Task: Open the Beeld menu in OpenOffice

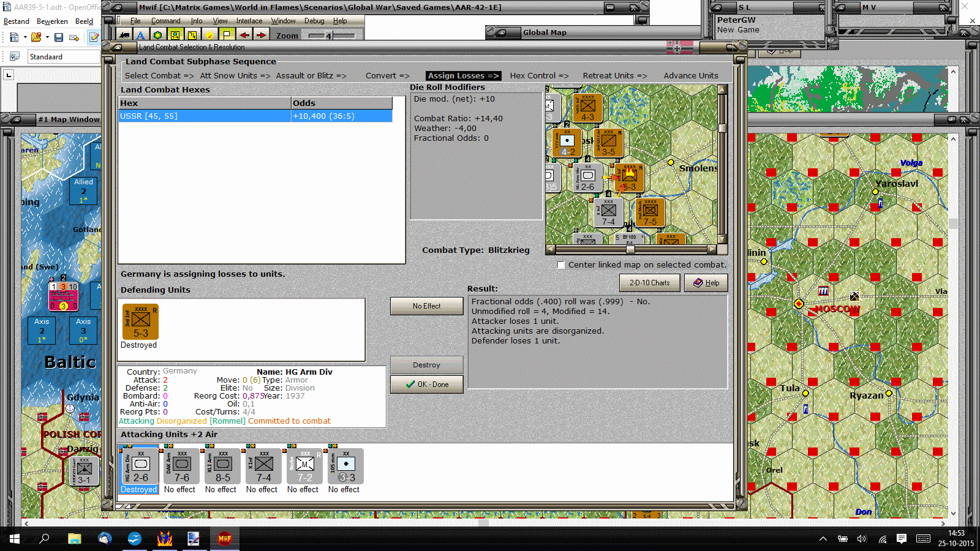Action: coord(84,21)
